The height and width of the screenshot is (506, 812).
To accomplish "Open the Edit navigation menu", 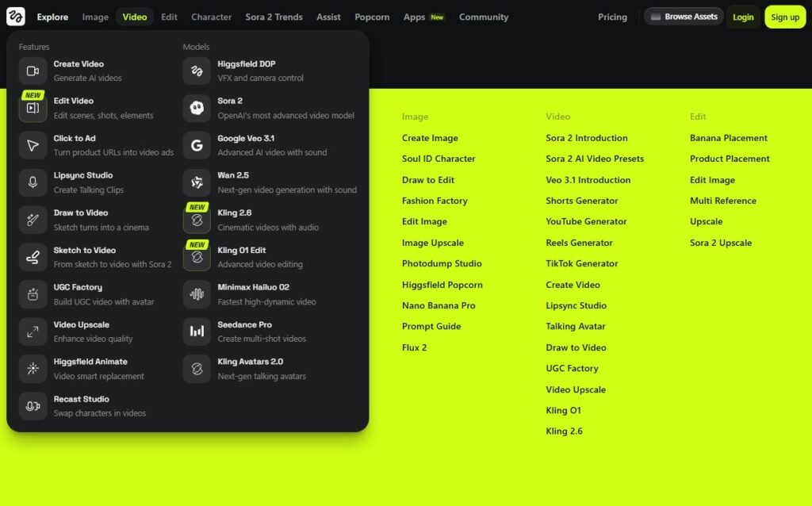I will pos(169,17).
